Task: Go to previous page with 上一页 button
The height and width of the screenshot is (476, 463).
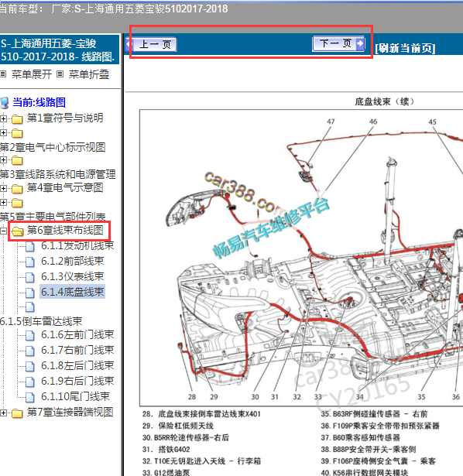Action: pos(151,45)
